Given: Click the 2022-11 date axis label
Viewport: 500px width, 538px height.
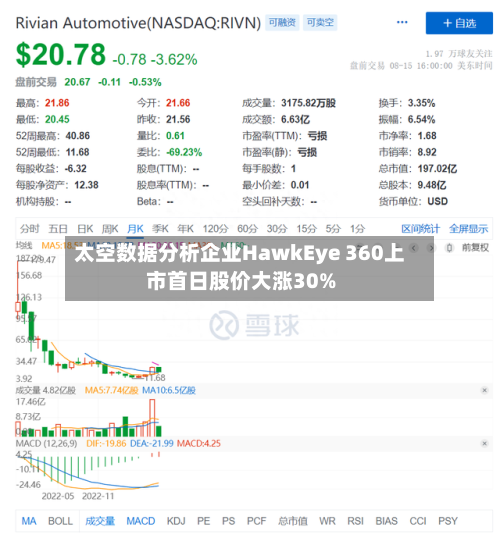Looking at the screenshot, I should (98, 496).
